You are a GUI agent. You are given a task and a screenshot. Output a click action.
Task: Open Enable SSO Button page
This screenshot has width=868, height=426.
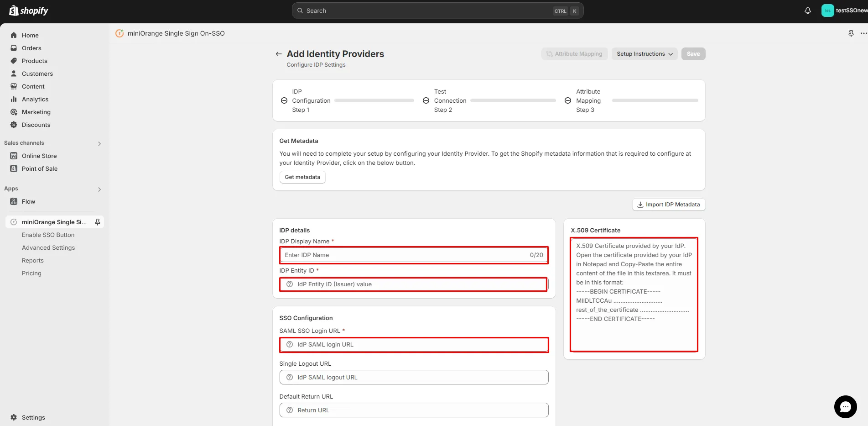click(48, 235)
